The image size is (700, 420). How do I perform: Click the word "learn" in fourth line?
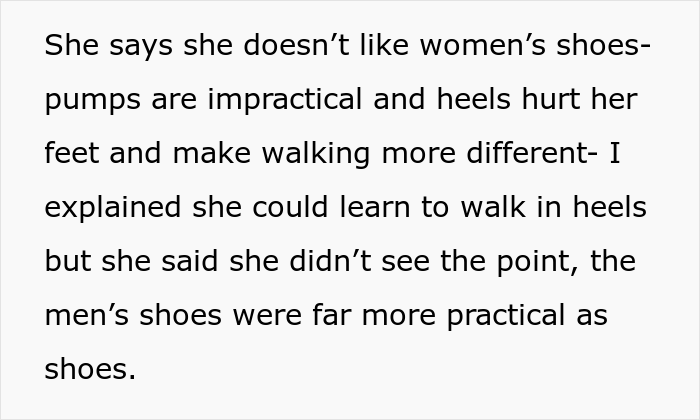[x=375, y=207]
